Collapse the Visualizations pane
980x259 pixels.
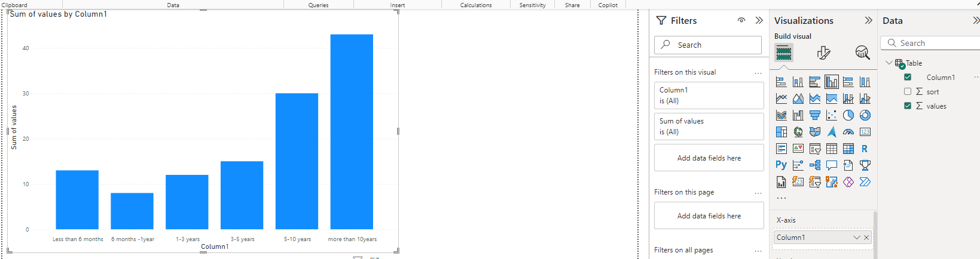pos(868,20)
